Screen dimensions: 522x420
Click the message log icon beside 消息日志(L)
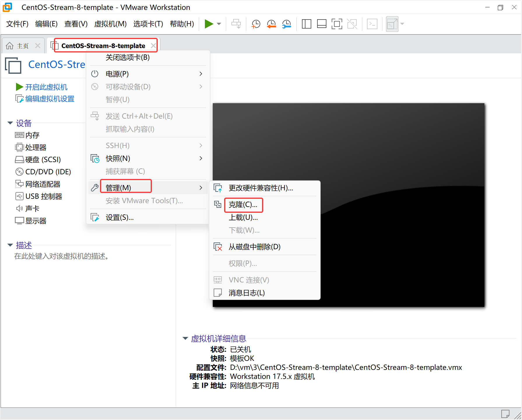pos(218,293)
